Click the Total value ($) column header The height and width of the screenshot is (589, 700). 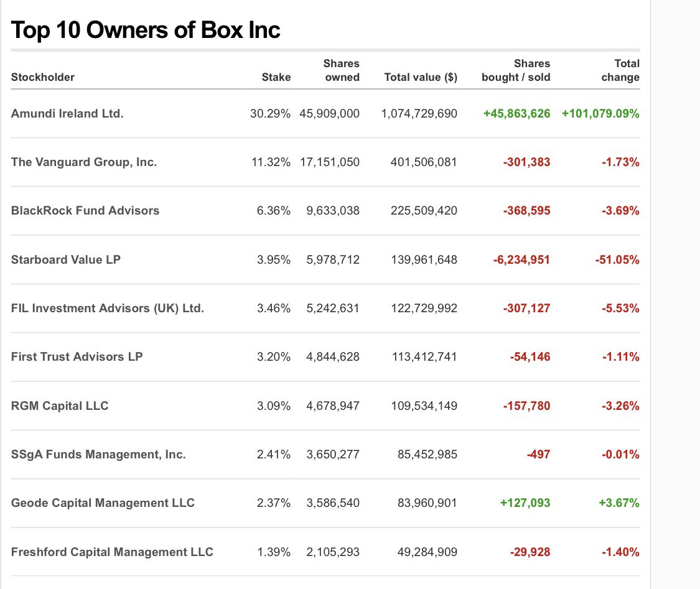[421, 77]
